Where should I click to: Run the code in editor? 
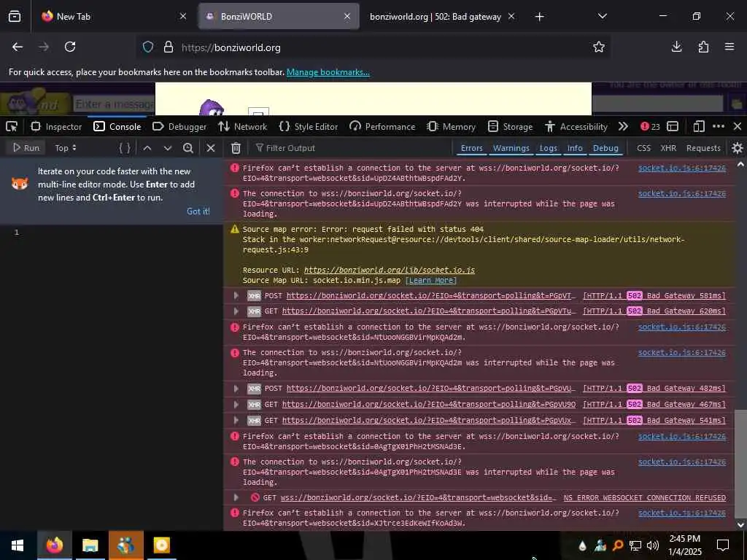coord(26,148)
